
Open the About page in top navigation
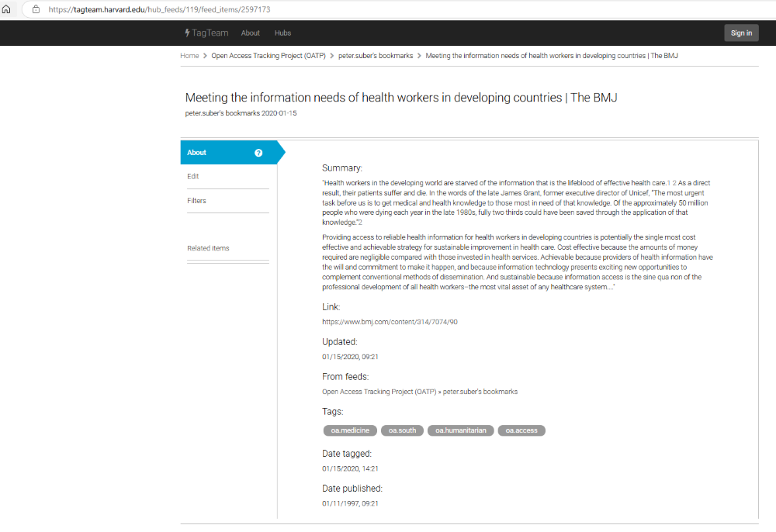tap(251, 33)
